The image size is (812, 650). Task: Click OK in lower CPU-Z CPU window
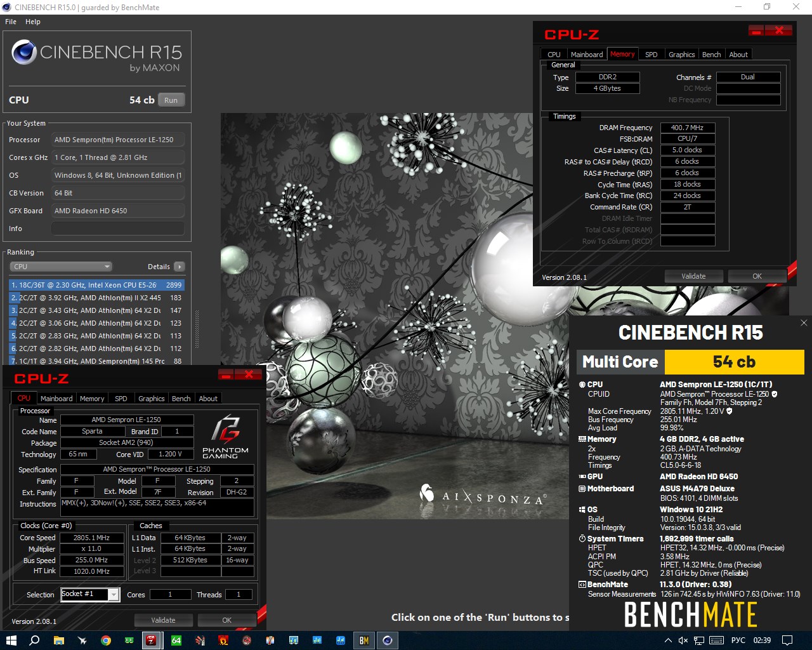(226, 620)
